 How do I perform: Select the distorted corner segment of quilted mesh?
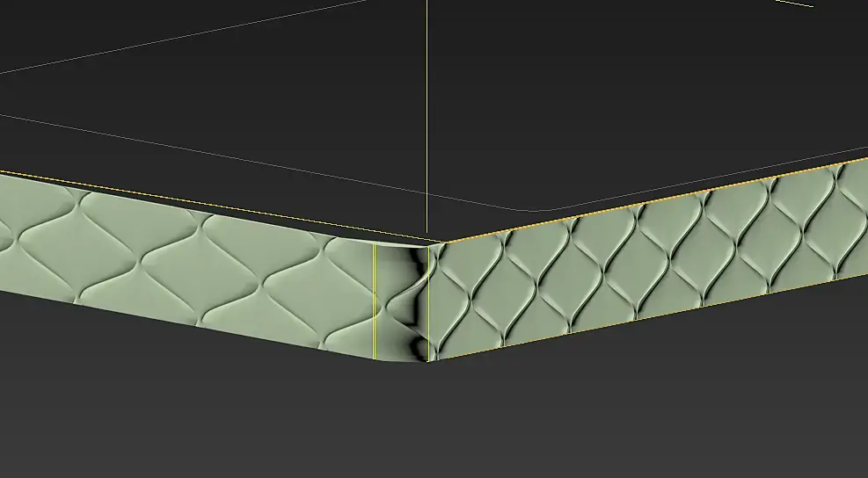tap(402, 302)
